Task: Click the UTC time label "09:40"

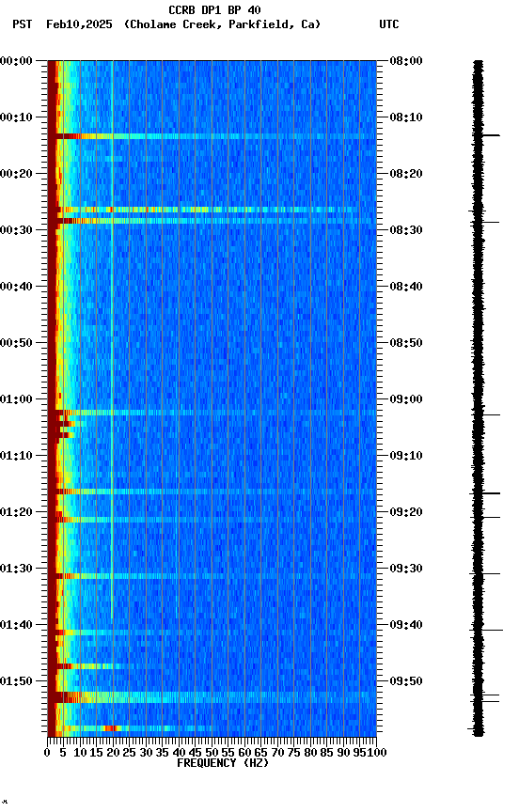Action: 406,625
